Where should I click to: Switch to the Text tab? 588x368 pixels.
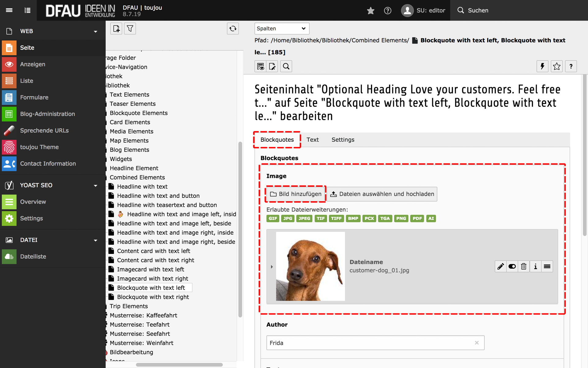pyautogui.click(x=312, y=140)
